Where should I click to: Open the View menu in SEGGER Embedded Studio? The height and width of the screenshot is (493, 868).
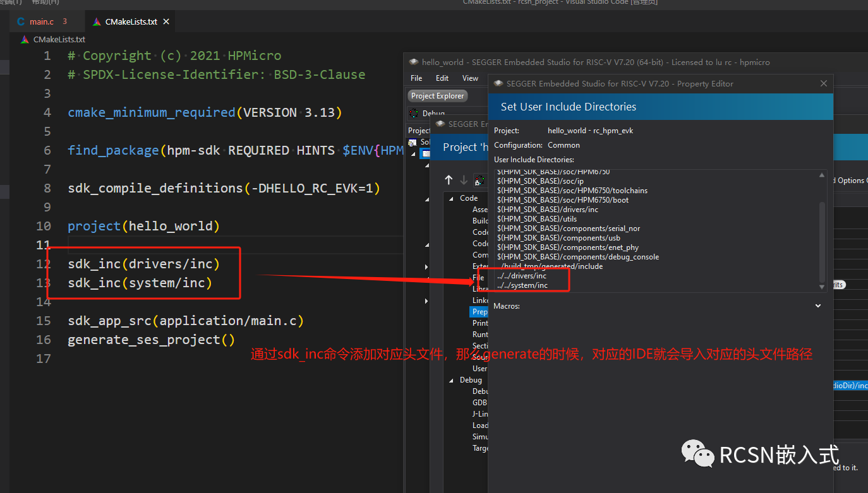pos(470,78)
